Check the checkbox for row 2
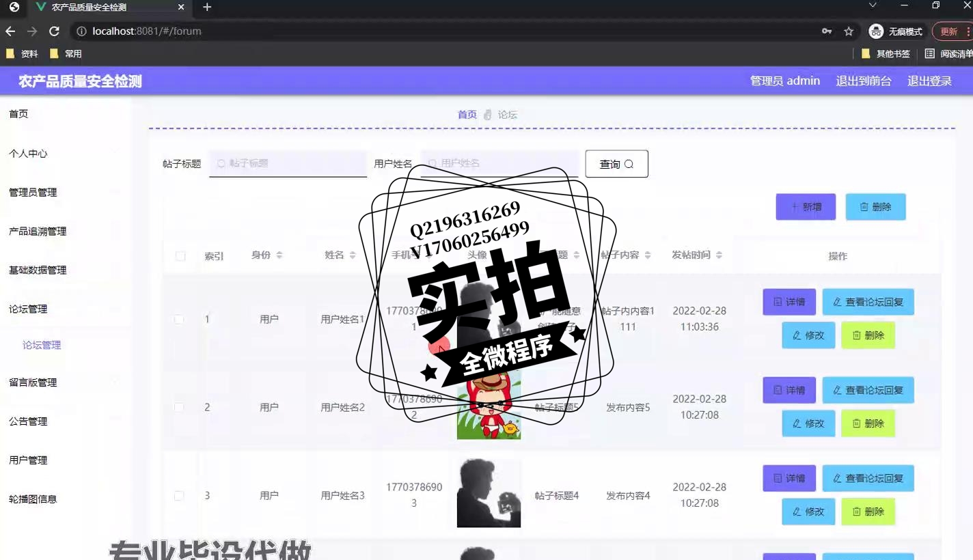Viewport: 973px width, 560px height. [179, 407]
